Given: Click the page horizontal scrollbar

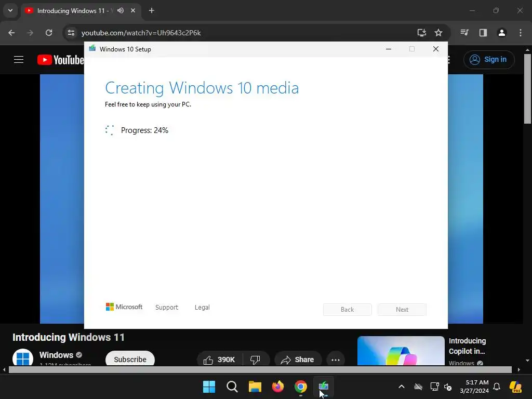Looking at the screenshot, I should point(260,369).
